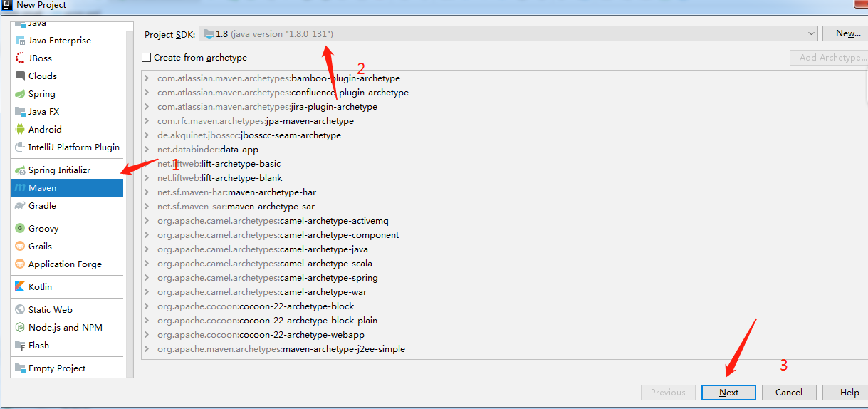
Task: Click the Application Forge icon
Action: click(x=20, y=264)
